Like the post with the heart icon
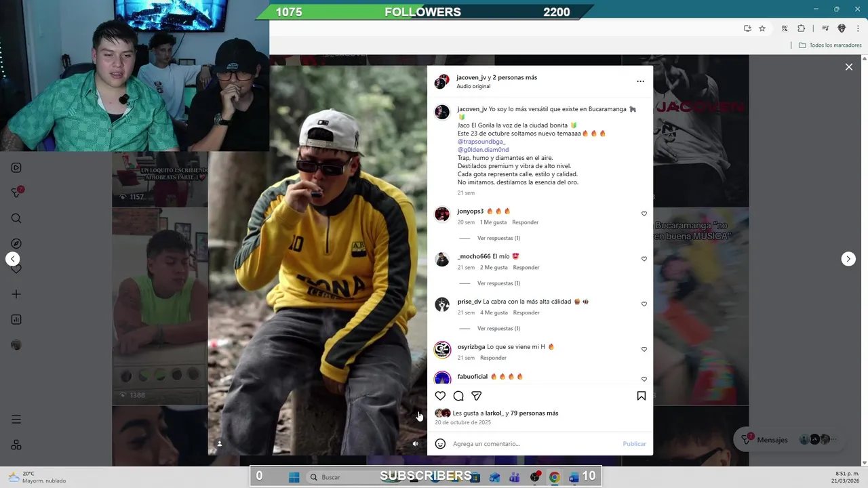868x488 pixels. tap(440, 396)
